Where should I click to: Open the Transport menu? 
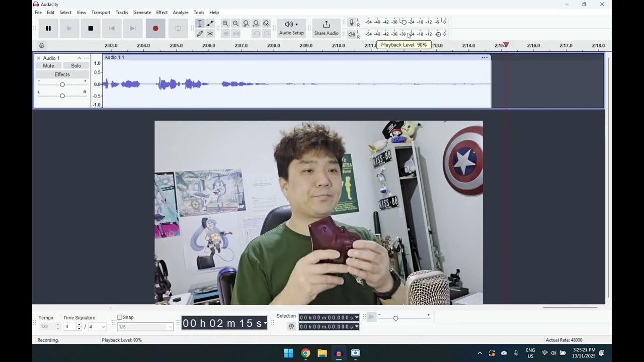point(101,13)
